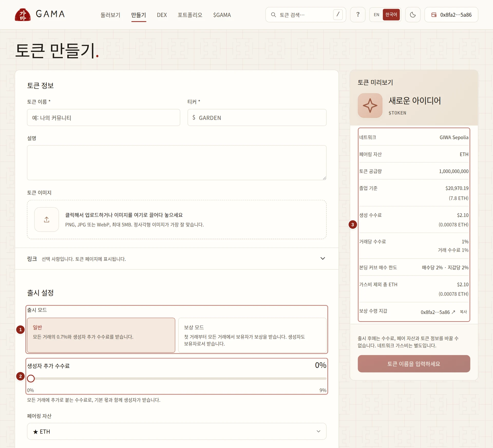This screenshot has width=493, height=448.
Task: Open the 포트폴리오 nav tab
Action: (x=190, y=15)
